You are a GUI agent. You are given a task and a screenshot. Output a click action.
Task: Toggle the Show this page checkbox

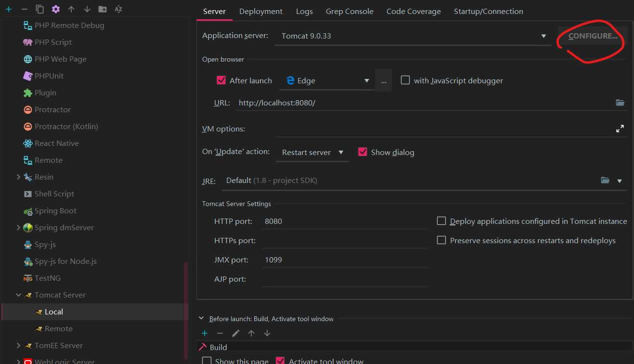pyautogui.click(x=207, y=361)
